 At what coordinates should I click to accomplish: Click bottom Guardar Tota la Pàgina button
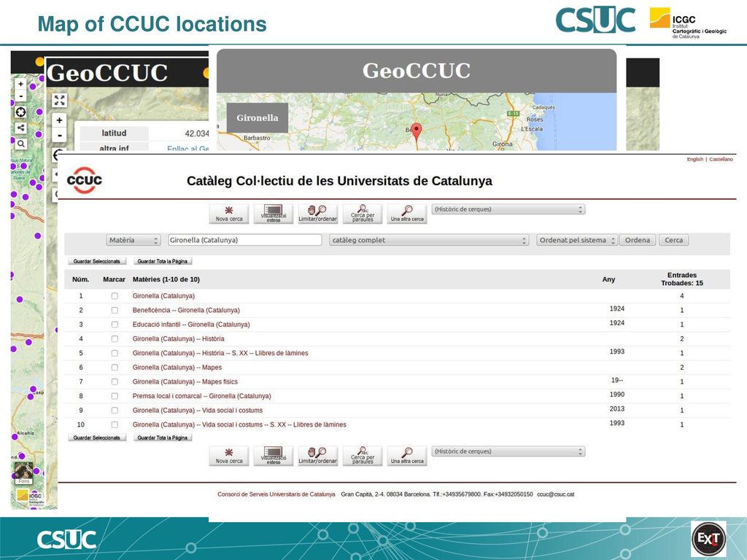163,437
